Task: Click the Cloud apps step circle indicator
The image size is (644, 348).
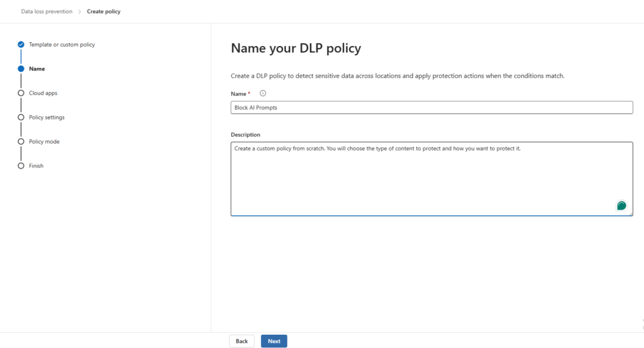Action: click(x=21, y=93)
